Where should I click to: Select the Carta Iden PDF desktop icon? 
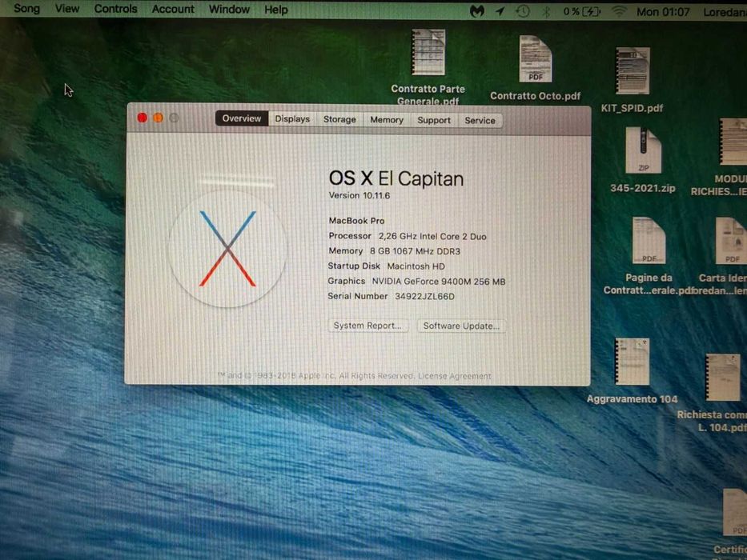(731, 241)
